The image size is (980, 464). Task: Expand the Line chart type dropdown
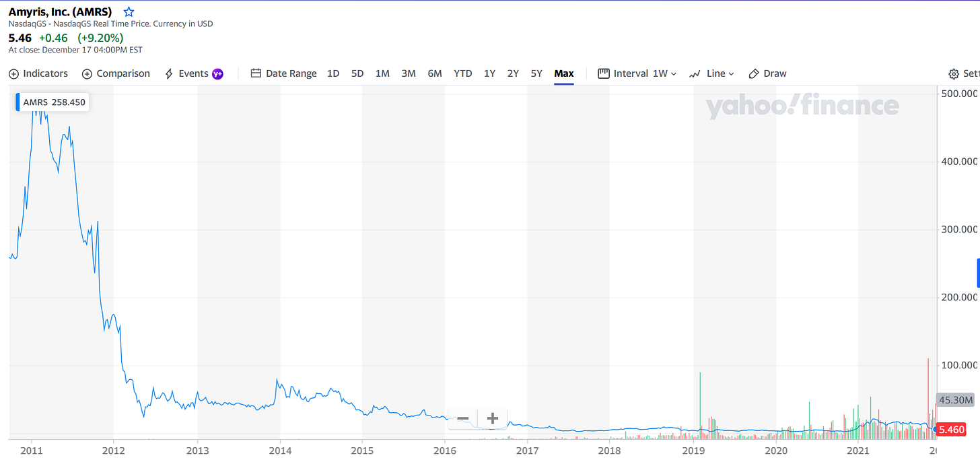coord(711,73)
